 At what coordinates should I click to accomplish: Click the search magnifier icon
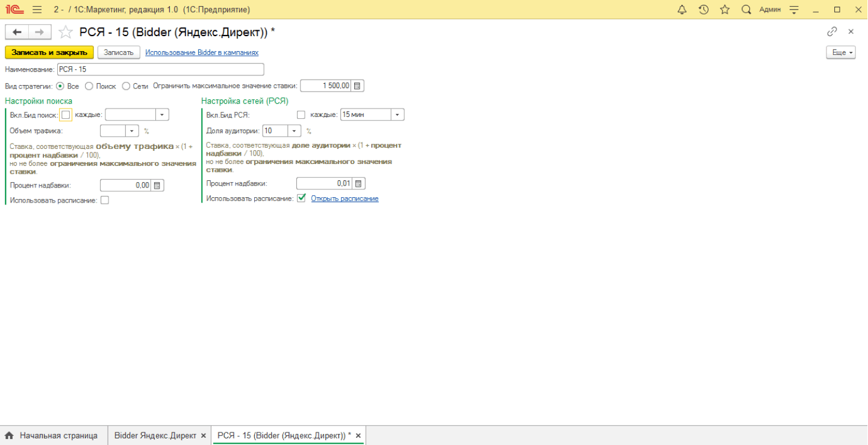tap(746, 10)
